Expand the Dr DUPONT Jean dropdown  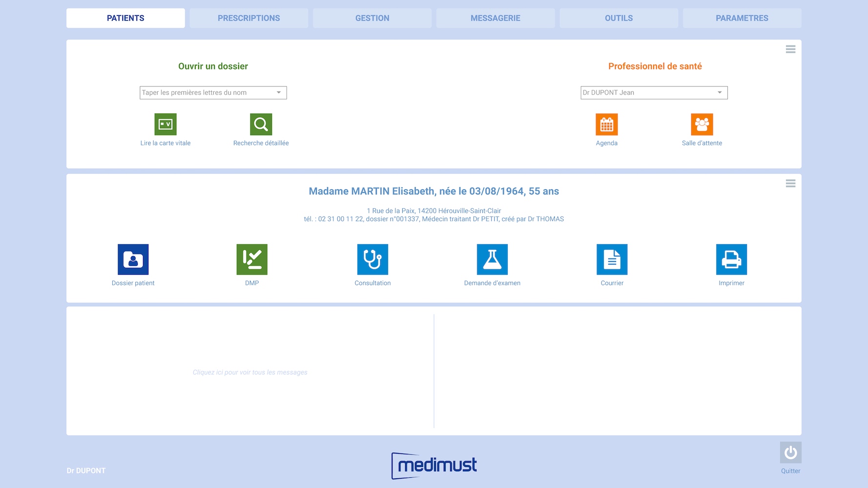click(719, 93)
